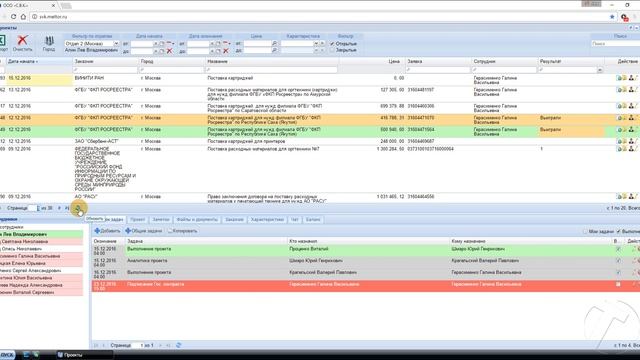
Task: Switch to the Чат tab
Action: [295, 220]
